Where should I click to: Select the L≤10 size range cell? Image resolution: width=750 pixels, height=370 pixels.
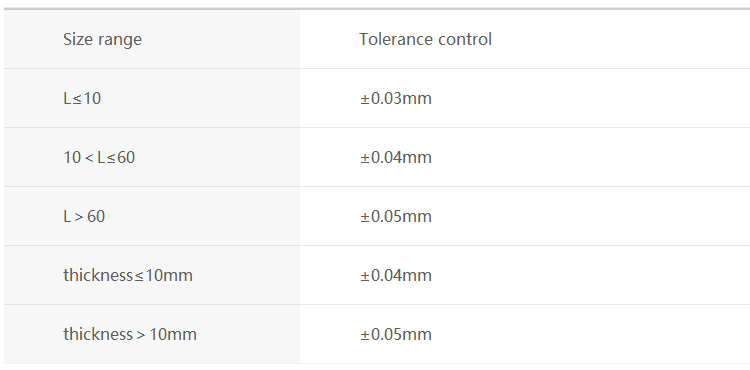click(152, 98)
